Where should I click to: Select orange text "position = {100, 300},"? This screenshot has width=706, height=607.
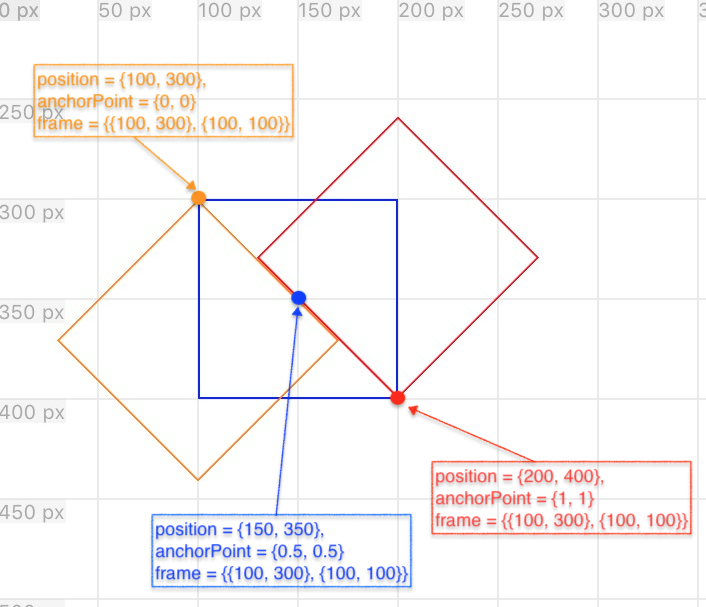point(122,80)
